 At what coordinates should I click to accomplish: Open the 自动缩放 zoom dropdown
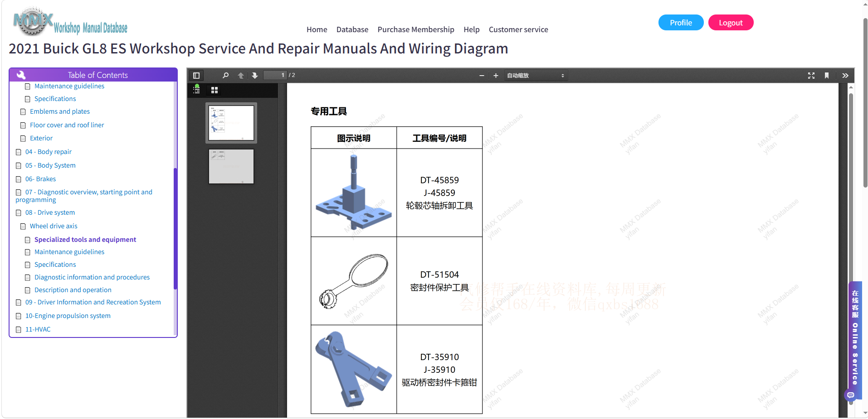pyautogui.click(x=536, y=76)
